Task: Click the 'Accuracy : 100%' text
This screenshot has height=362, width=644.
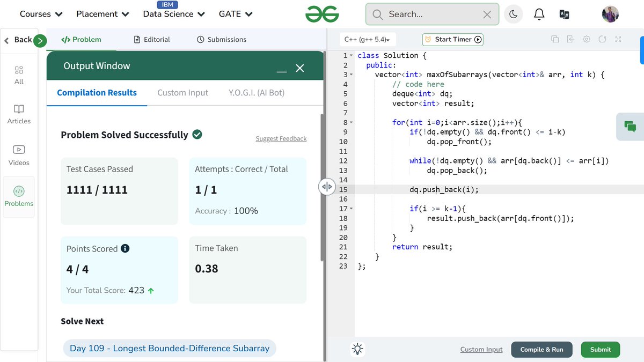Action: (x=226, y=211)
